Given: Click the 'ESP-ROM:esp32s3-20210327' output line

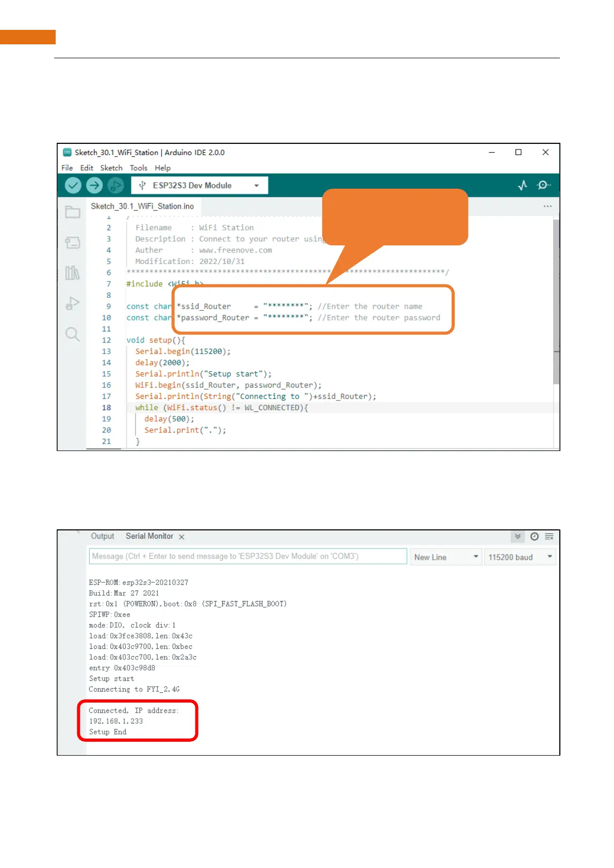Looking at the screenshot, I should [139, 582].
